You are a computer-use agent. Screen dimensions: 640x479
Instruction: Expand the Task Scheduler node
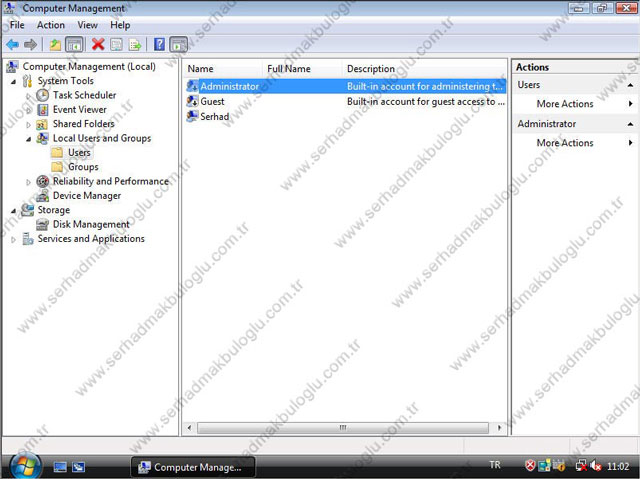28,96
